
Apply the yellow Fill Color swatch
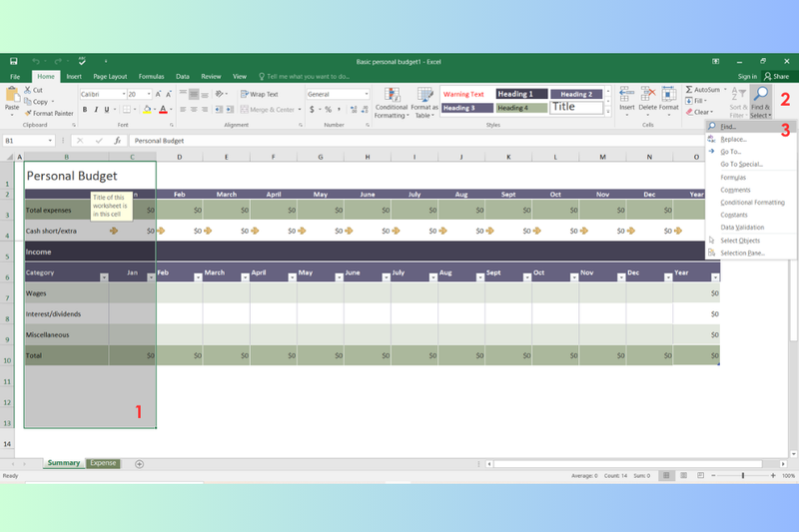pos(147,110)
